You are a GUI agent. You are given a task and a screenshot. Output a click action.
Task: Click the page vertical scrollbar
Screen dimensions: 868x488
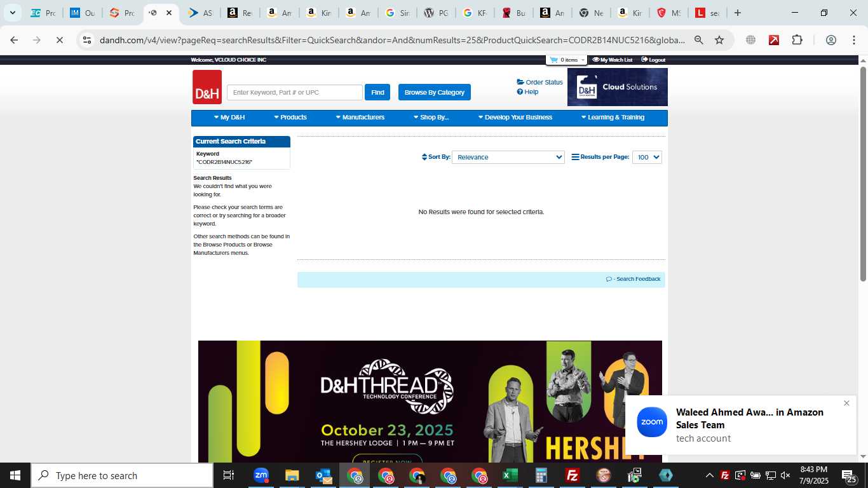coord(863,175)
